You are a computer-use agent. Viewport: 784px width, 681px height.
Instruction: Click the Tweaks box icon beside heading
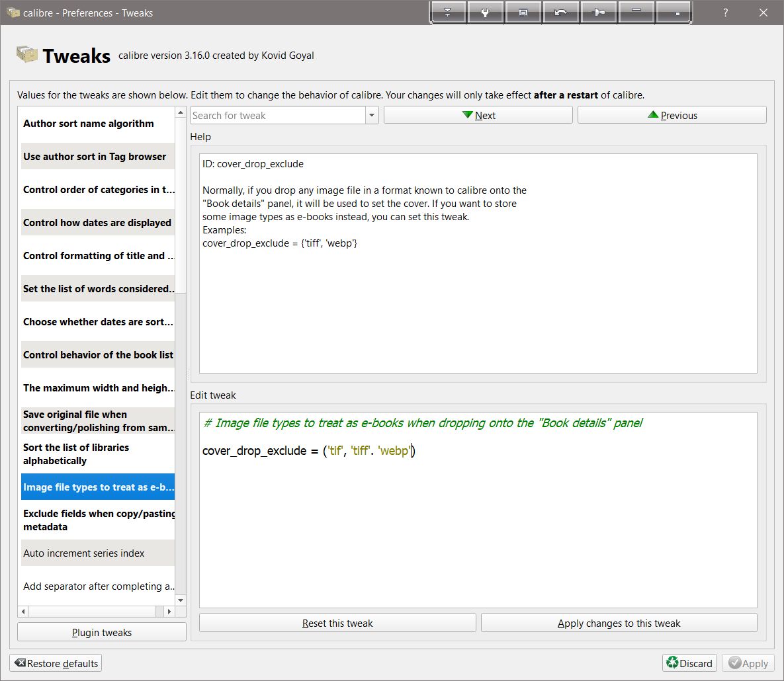pyautogui.click(x=27, y=54)
